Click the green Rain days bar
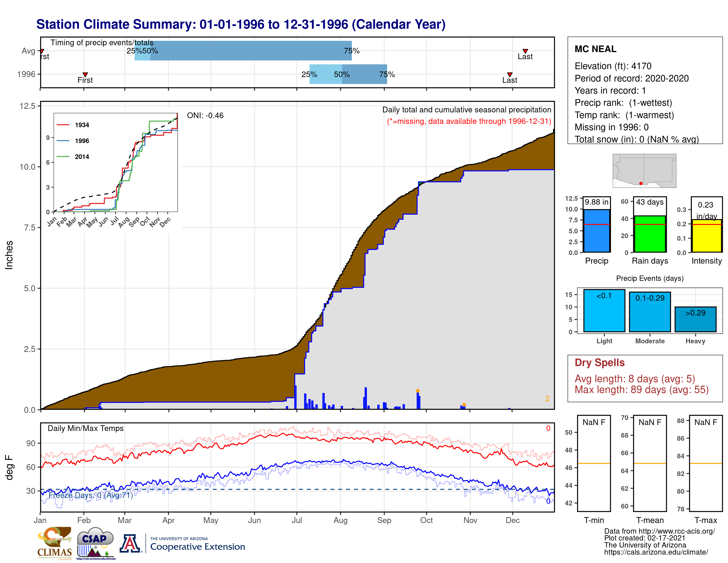Screen dimensions: 728x563 [650, 234]
